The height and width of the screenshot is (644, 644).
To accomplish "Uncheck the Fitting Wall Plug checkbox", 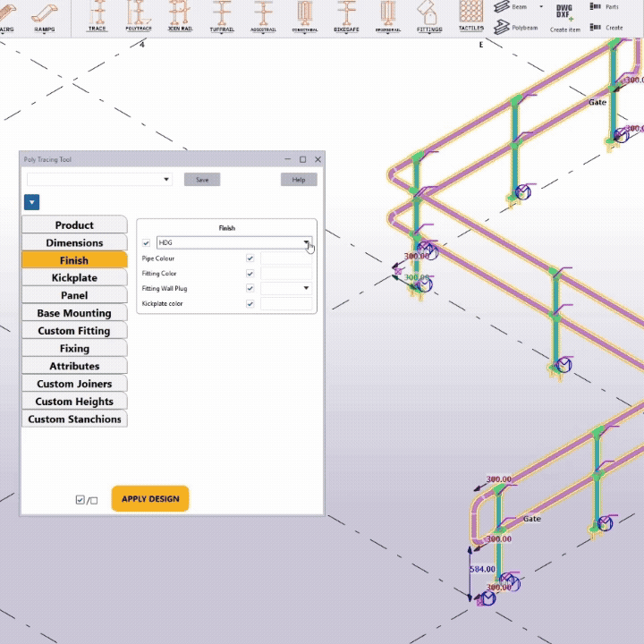I will (250, 289).
